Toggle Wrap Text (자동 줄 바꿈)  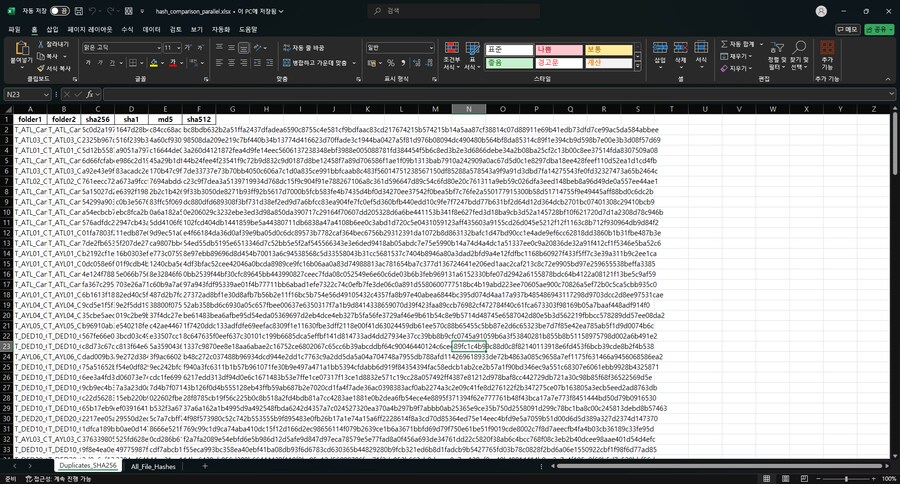click(302, 47)
